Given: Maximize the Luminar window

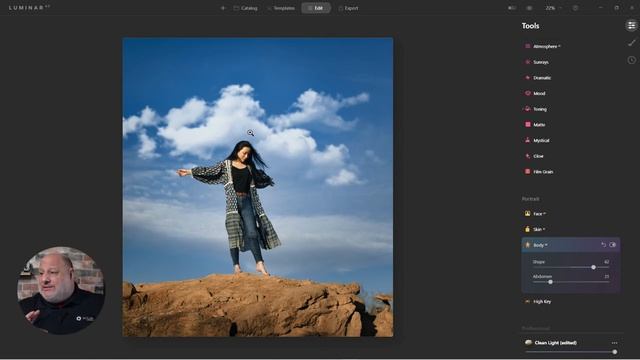Looking at the screenshot, I should [x=616, y=8].
